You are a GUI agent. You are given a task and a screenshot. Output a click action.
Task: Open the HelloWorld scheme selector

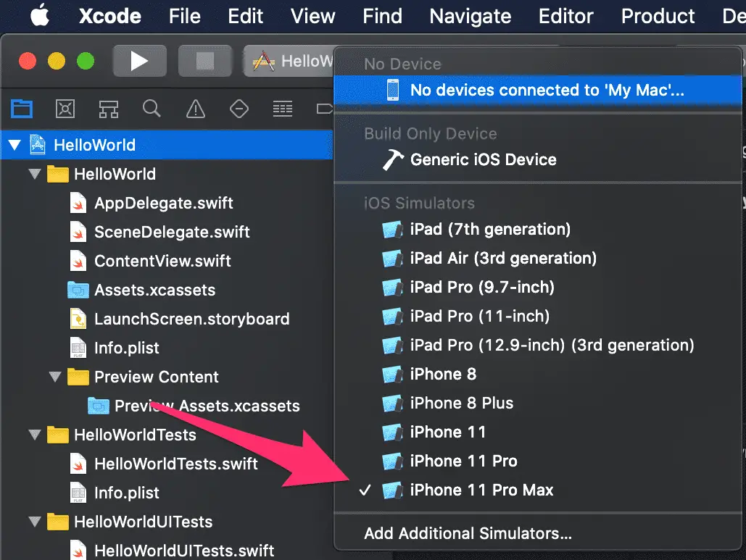point(289,61)
